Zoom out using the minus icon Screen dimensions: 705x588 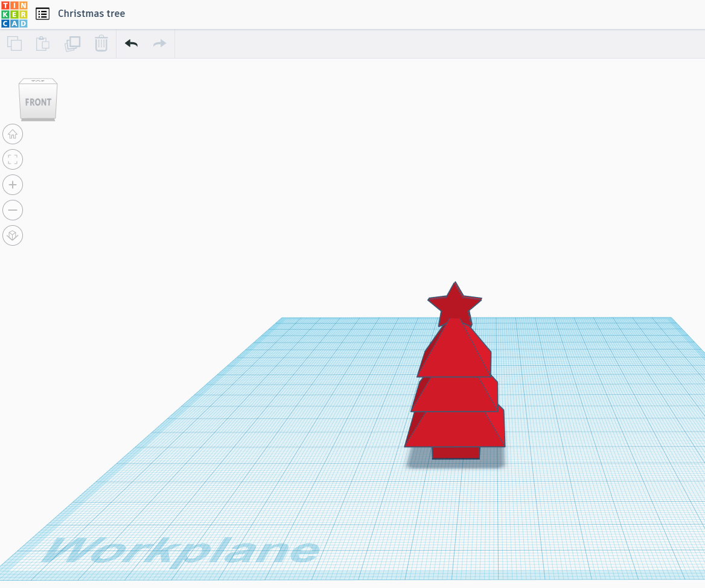point(13,210)
